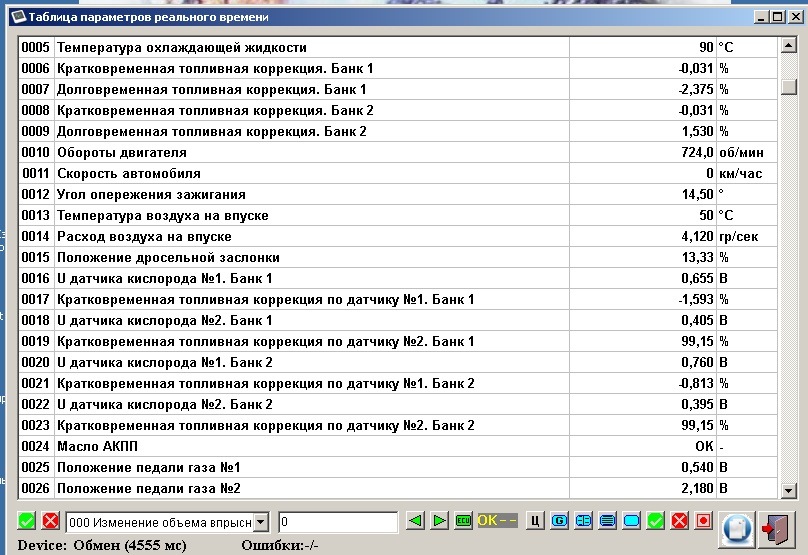Switch to the blue list-lines view icon
Image resolution: width=808 pixels, height=555 pixels.
(608, 521)
